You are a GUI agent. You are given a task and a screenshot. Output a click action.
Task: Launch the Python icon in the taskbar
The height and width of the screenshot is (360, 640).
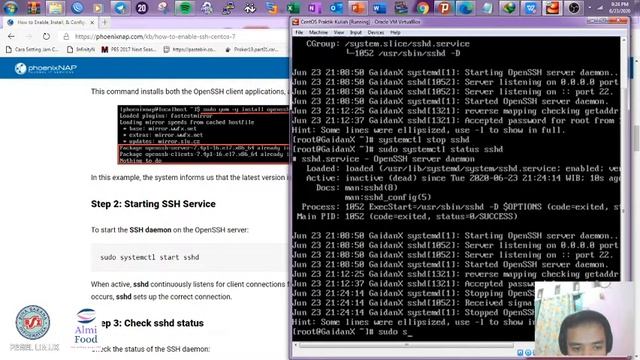pyautogui.click(x=228, y=8)
